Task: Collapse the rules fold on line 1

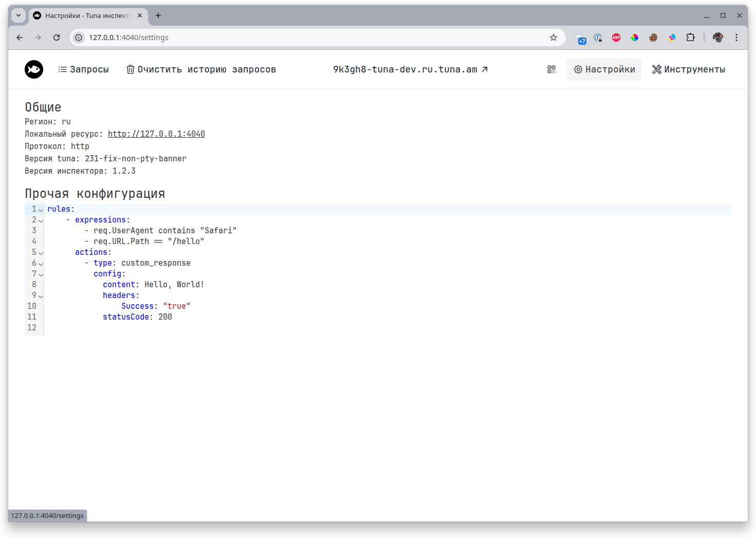Action: (41, 210)
